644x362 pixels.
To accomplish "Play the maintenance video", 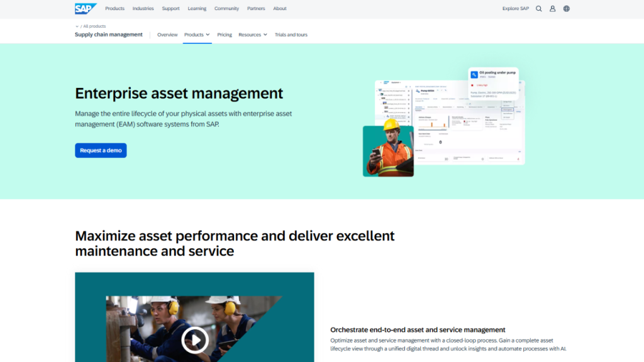I will [194, 340].
